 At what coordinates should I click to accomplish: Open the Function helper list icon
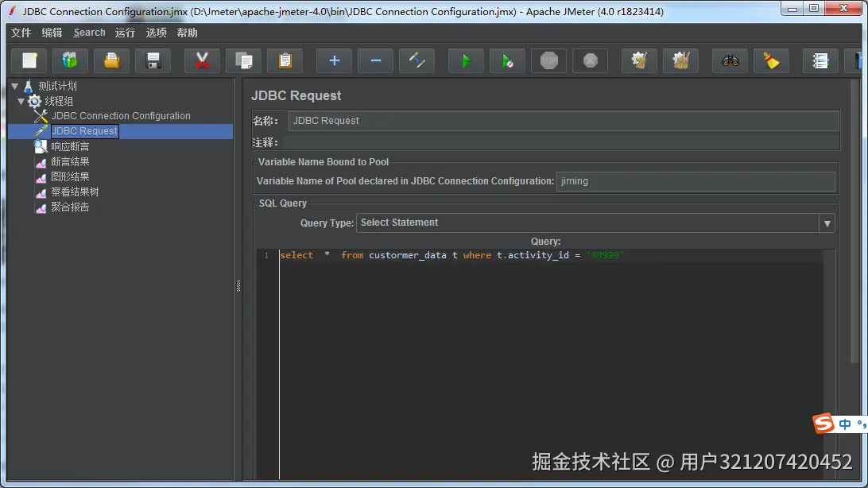(820, 60)
